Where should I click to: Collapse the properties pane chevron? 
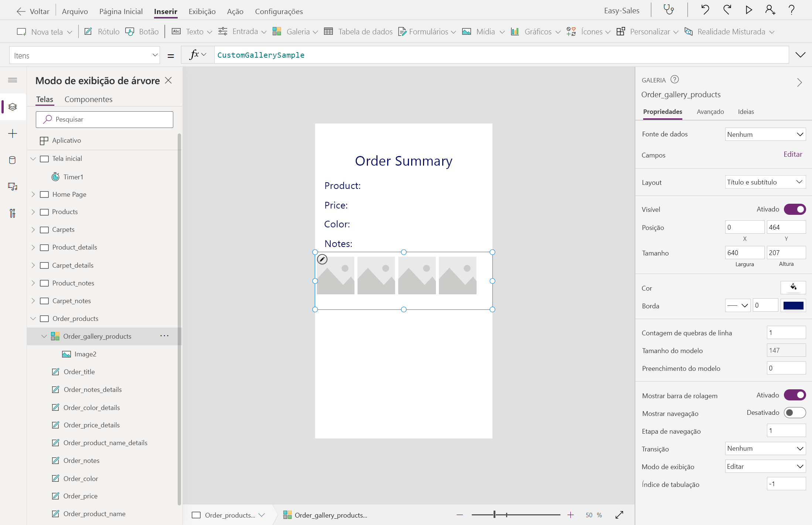[799, 82]
